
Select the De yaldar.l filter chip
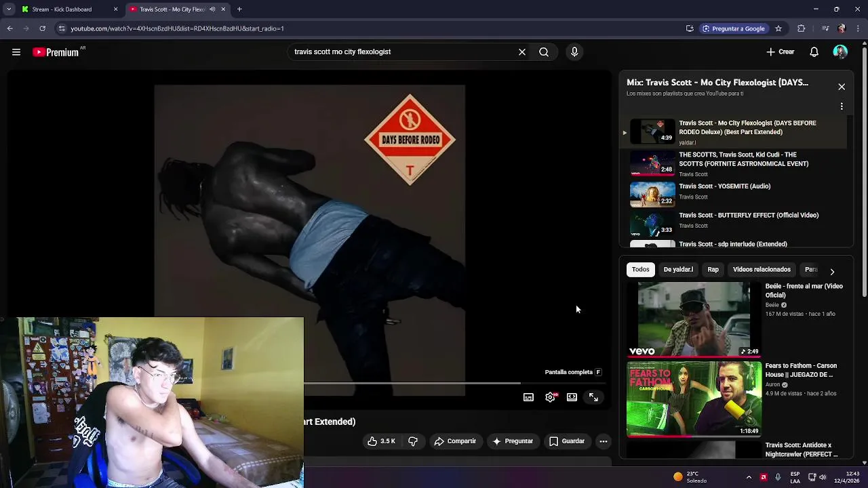pos(678,270)
